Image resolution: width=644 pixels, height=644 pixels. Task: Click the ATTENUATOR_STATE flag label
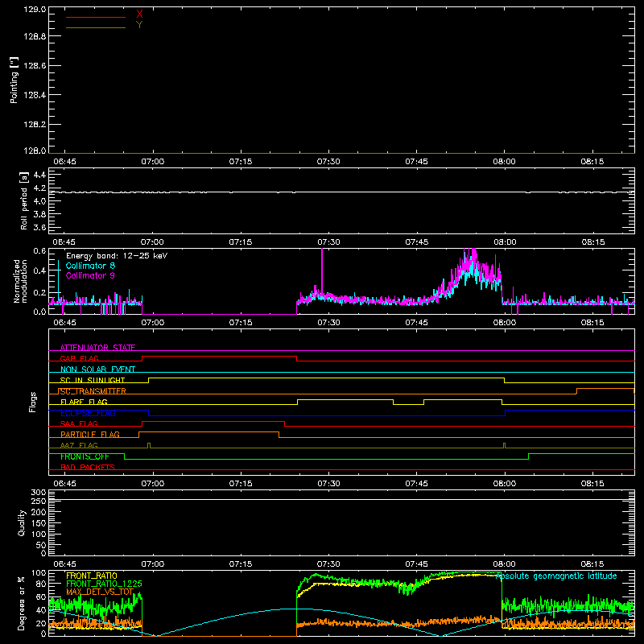tap(97, 348)
